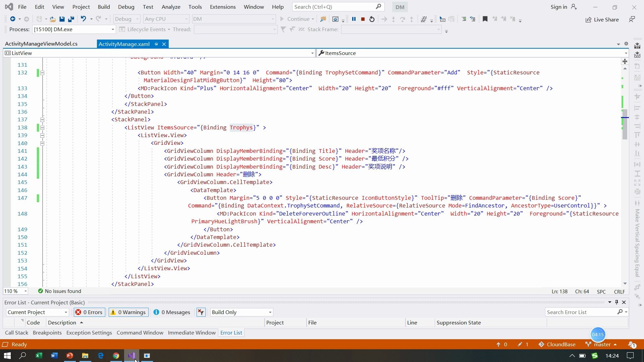
Task: Click the Undo arrow icon
Action: pyautogui.click(x=83, y=19)
